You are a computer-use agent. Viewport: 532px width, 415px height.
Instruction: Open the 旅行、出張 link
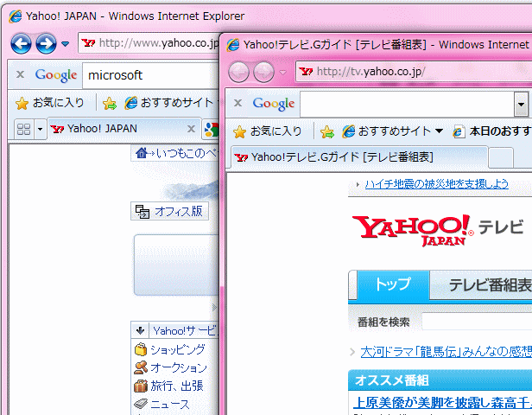176,386
